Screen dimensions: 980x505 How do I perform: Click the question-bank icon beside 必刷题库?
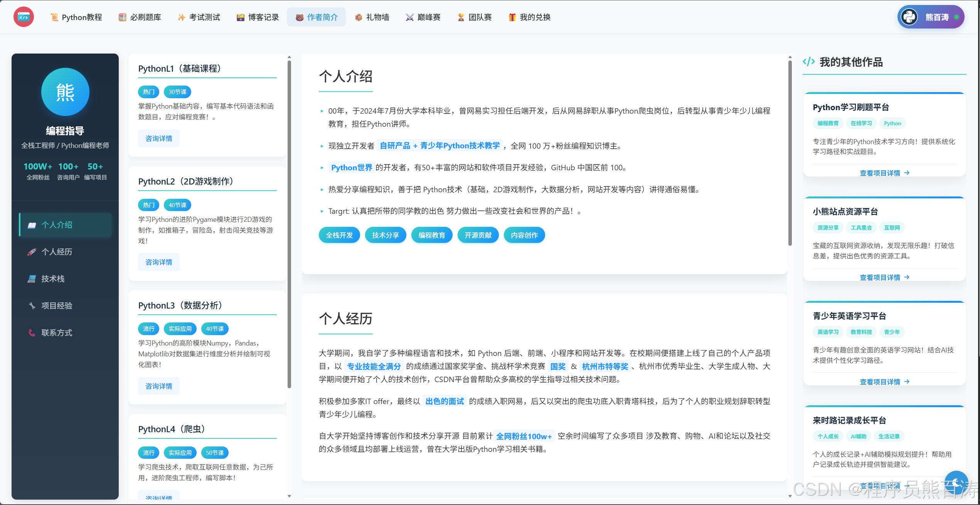[x=123, y=17]
